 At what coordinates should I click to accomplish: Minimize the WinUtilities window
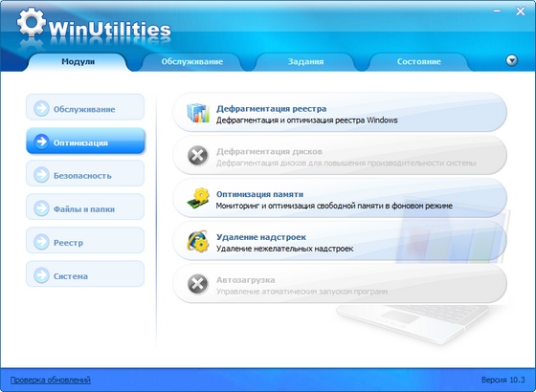point(497,11)
